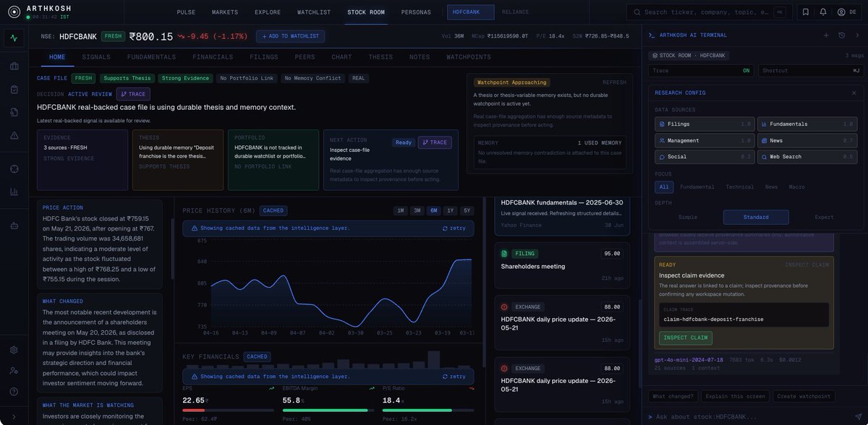Open the user settings sidebar icon
The image size is (868, 425).
coord(14,371)
